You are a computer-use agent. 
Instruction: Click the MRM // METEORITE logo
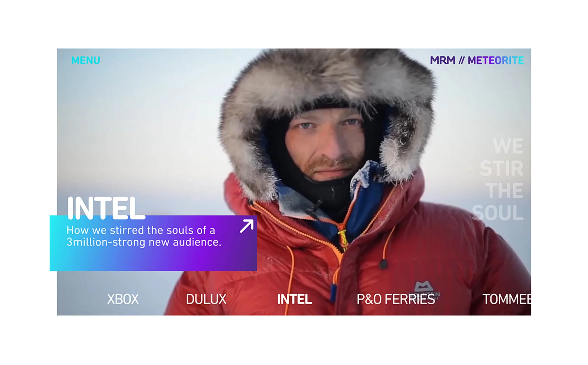(x=477, y=60)
